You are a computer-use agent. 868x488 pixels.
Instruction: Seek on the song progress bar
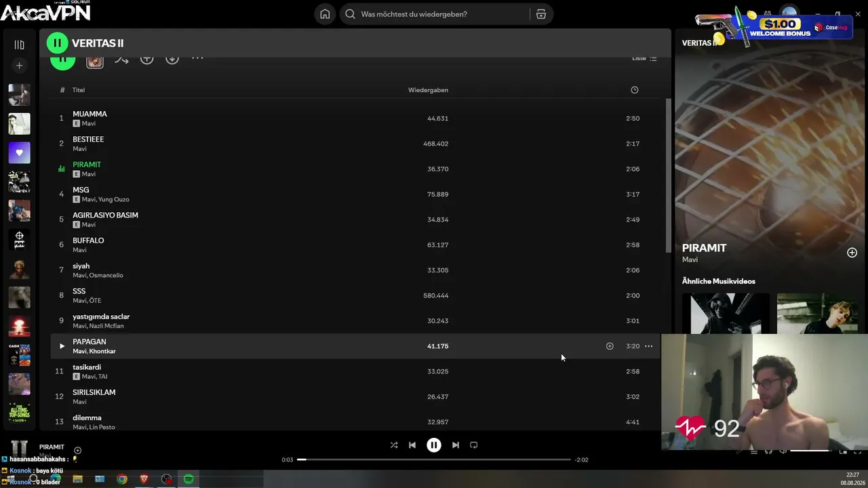[x=434, y=460]
